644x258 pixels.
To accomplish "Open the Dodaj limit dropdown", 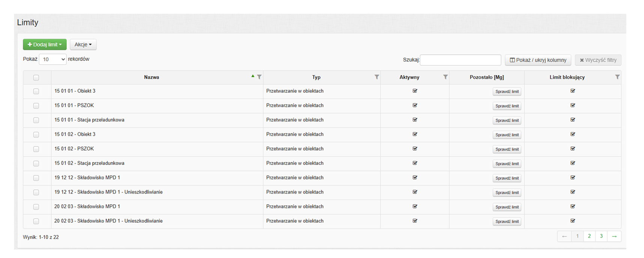I will tap(45, 45).
